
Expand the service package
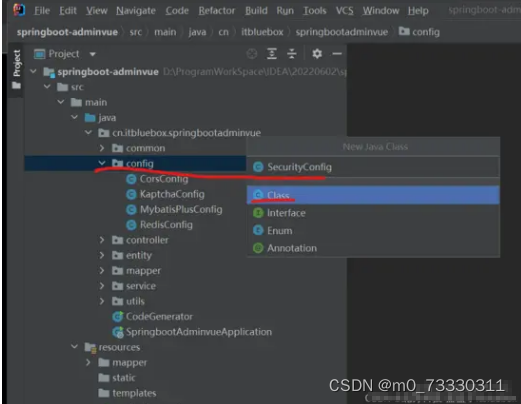point(102,286)
